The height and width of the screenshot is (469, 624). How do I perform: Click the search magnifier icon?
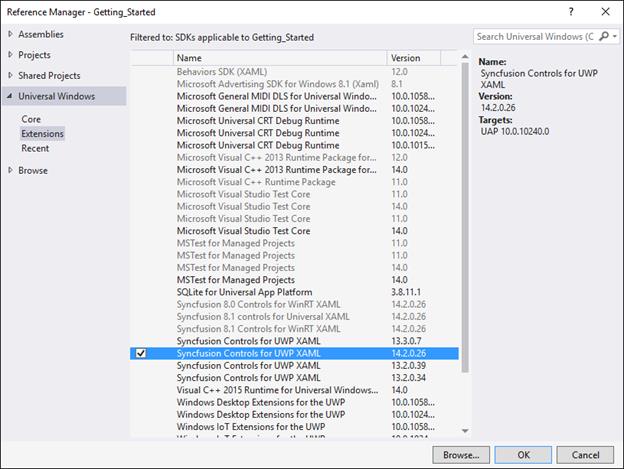(x=604, y=36)
